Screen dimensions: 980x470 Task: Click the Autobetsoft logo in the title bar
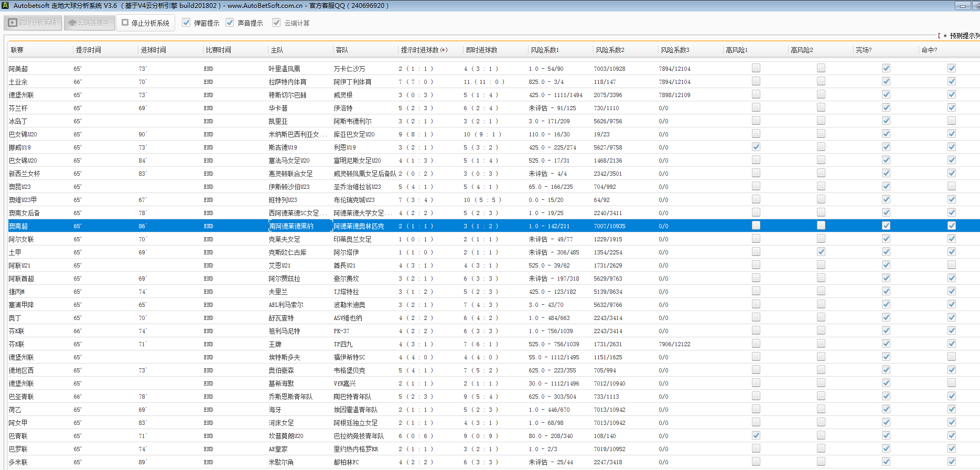6,6
